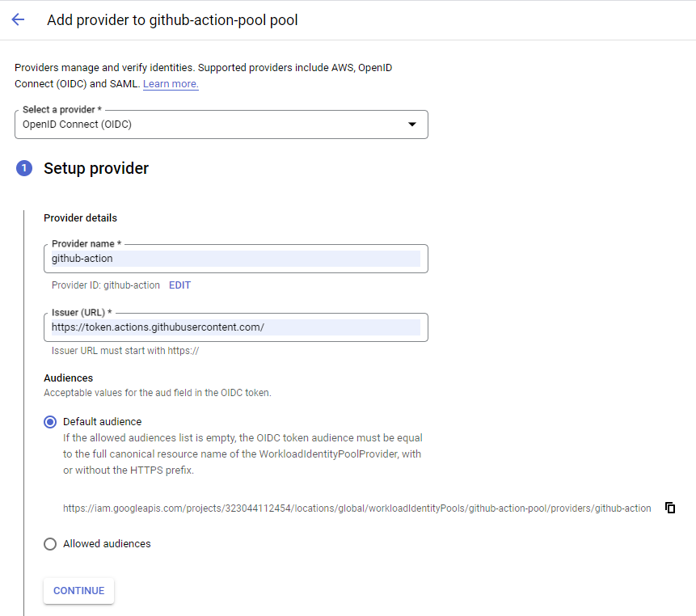Click the Setup provider step heading
696x616 pixels.
point(96,169)
